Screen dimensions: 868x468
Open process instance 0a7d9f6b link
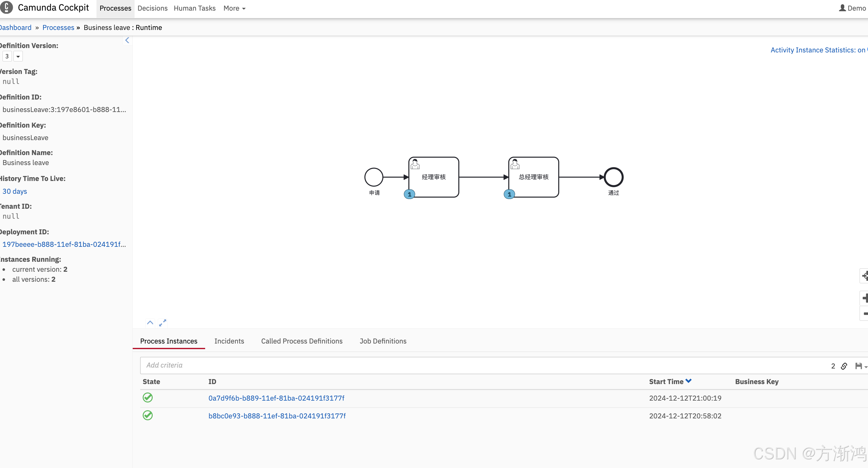[276, 398]
